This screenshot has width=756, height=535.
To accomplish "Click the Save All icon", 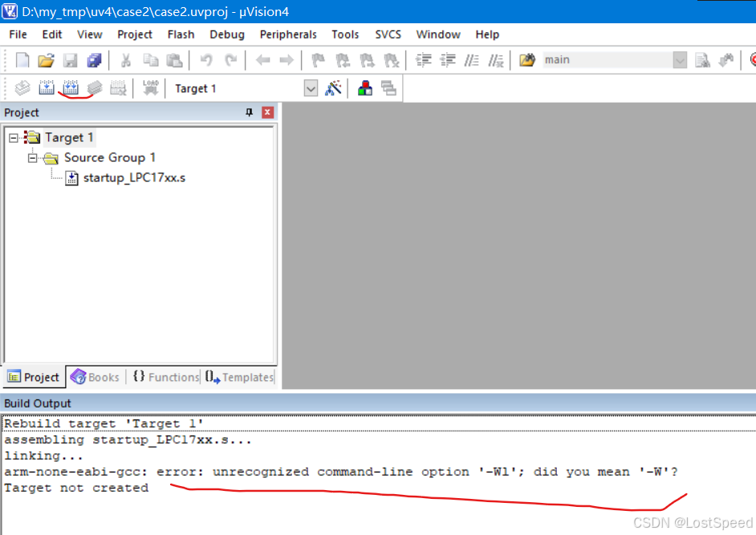I will click(95, 60).
